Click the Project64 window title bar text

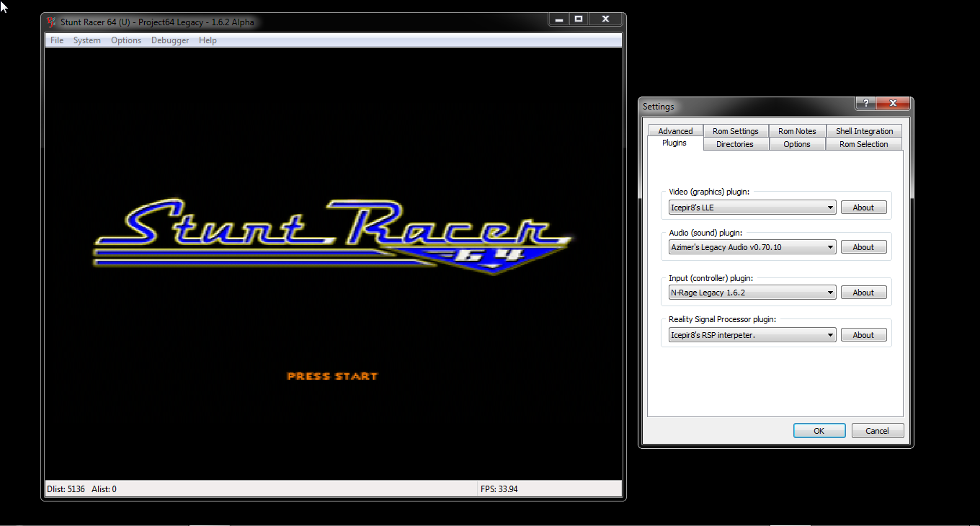pyautogui.click(x=157, y=22)
